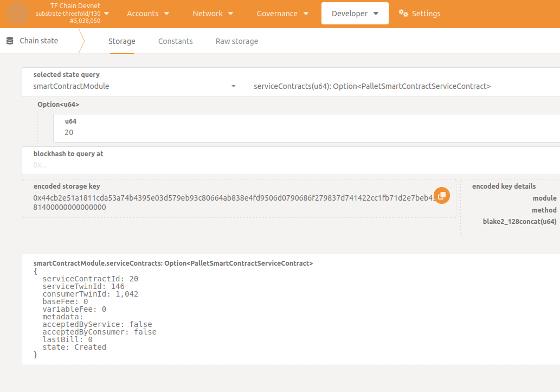Copy the encoded storage key
The width and height of the screenshot is (560, 392).
[x=442, y=196]
